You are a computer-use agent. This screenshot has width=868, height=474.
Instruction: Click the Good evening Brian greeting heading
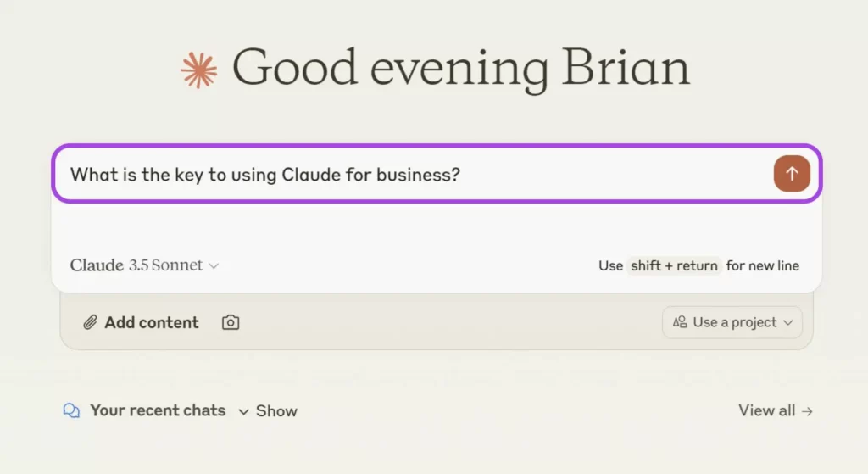(x=461, y=68)
